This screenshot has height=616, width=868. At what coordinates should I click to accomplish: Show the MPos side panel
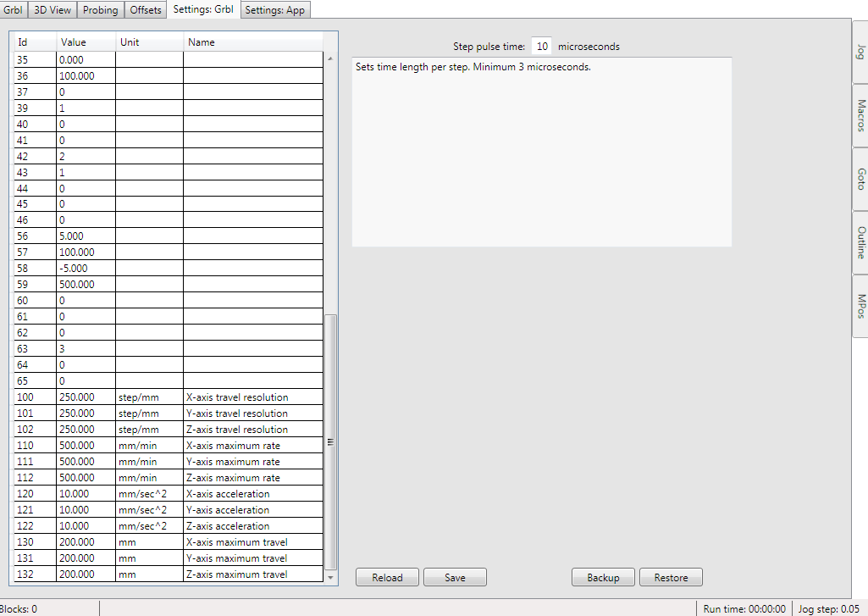[860, 306]
